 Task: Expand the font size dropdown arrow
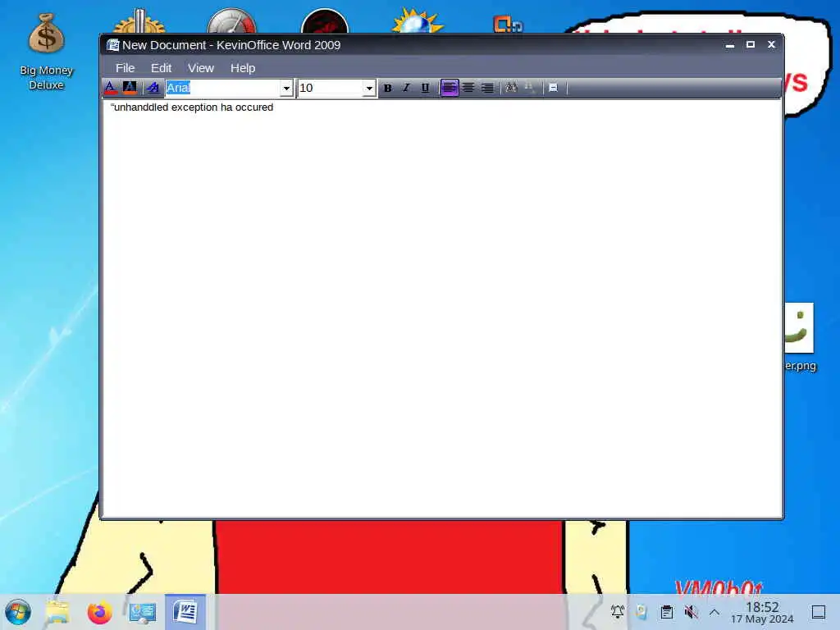pyautogui.click(x=369, y=88)
